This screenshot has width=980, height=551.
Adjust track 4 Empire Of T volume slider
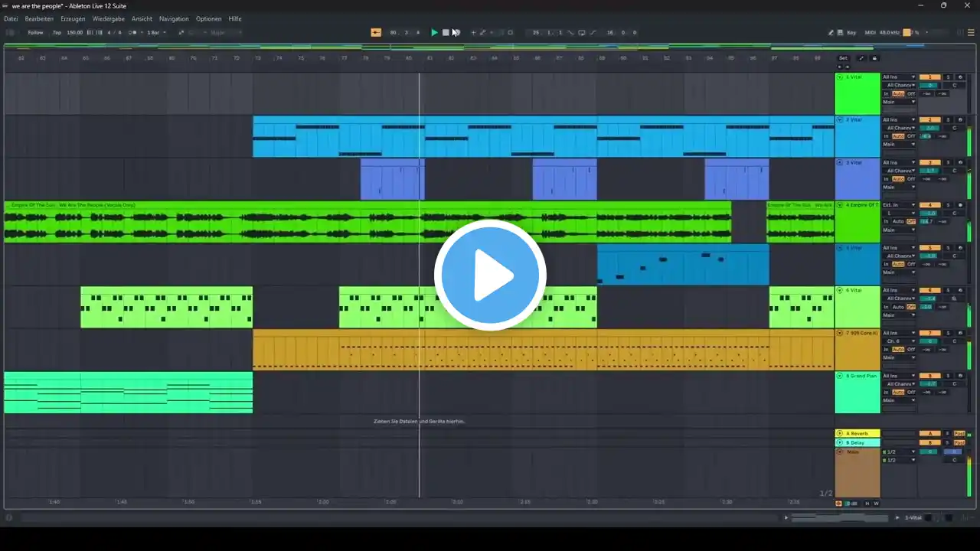point(929,213)
